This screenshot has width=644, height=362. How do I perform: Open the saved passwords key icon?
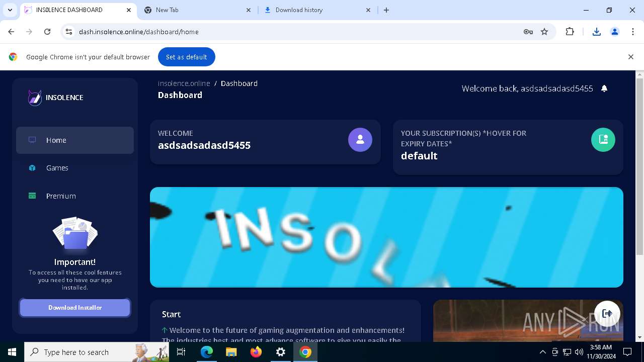pos(528,32)
